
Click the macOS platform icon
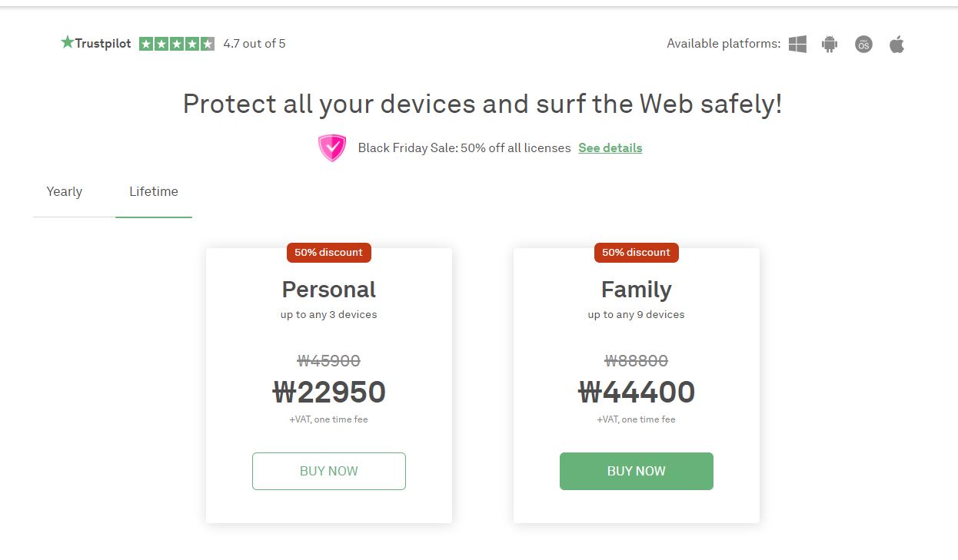click(863, 44)
